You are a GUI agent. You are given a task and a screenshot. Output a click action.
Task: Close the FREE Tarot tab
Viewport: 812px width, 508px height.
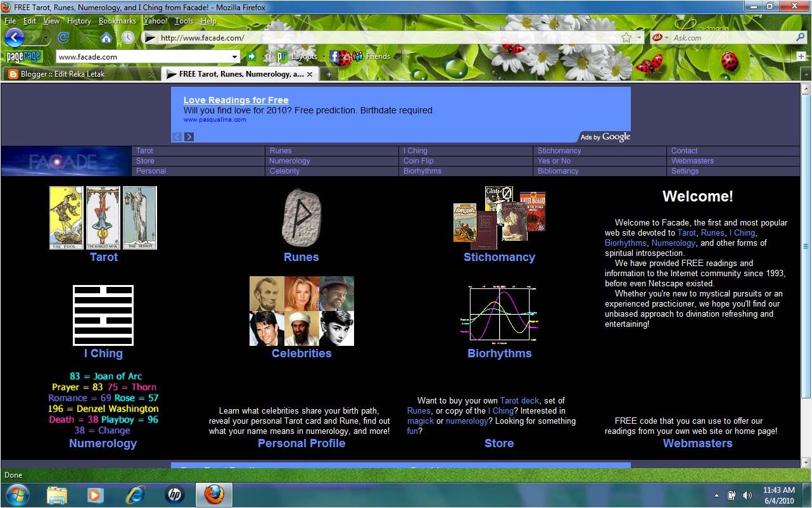(310, 74)
